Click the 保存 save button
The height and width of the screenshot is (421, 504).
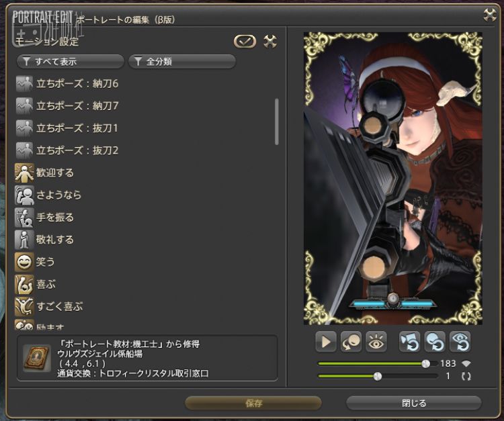coord(253,403)
